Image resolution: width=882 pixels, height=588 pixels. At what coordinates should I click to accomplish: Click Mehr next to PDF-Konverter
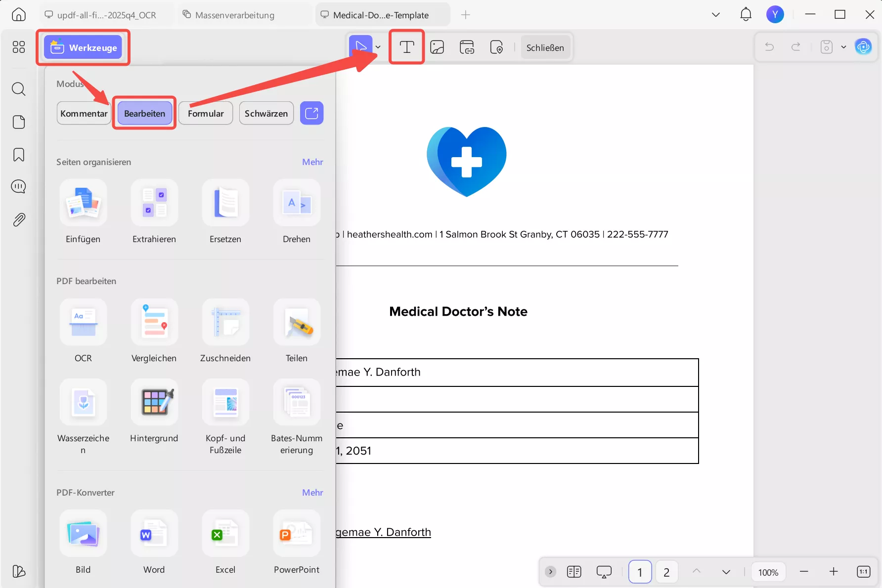pos(312,493)
